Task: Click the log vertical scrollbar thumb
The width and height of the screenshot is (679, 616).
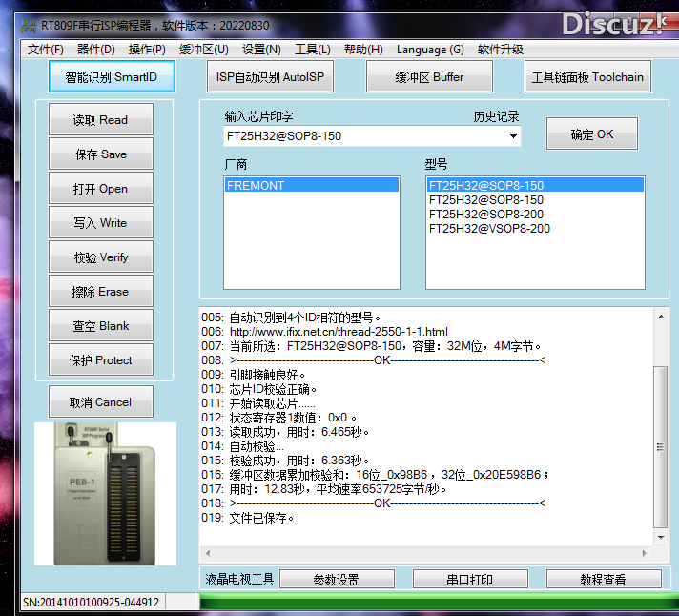Action: coord(661,446)
